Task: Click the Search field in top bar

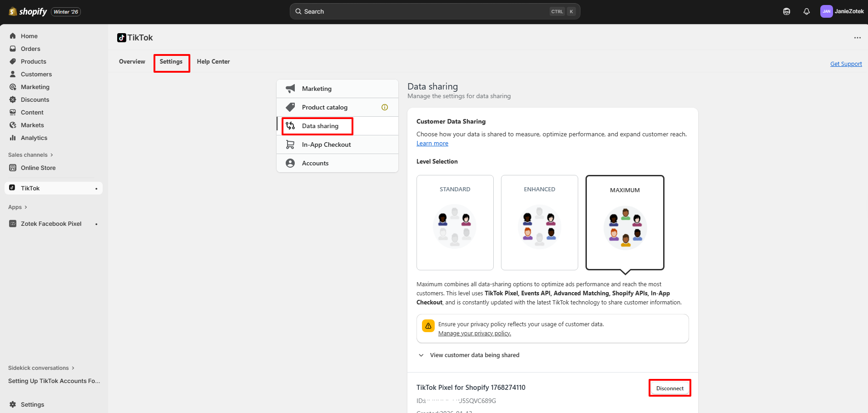Action: tap(435, 12)
